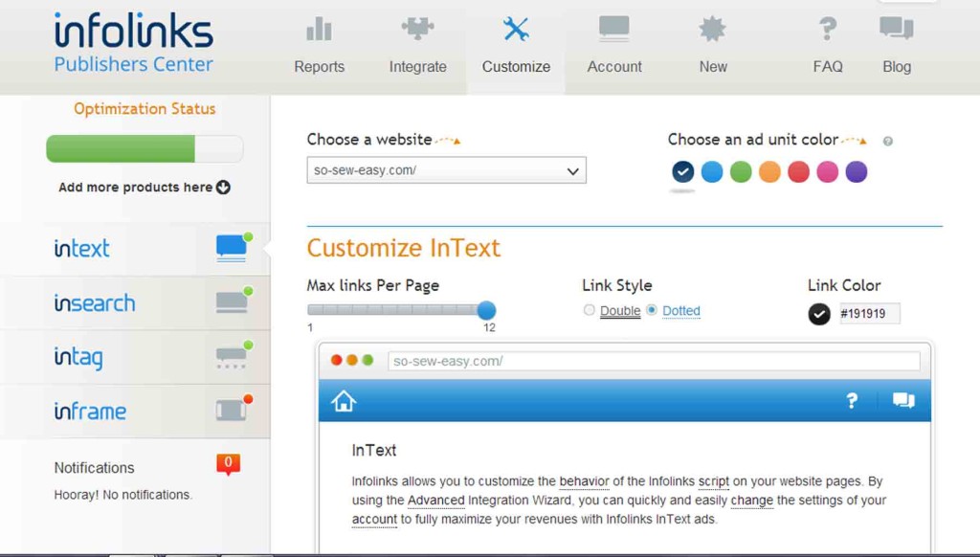Image resolution: width=980 pixels, height=557 pixels.
Task: Click the Advanced link in preview text
Action: [435, 501]
